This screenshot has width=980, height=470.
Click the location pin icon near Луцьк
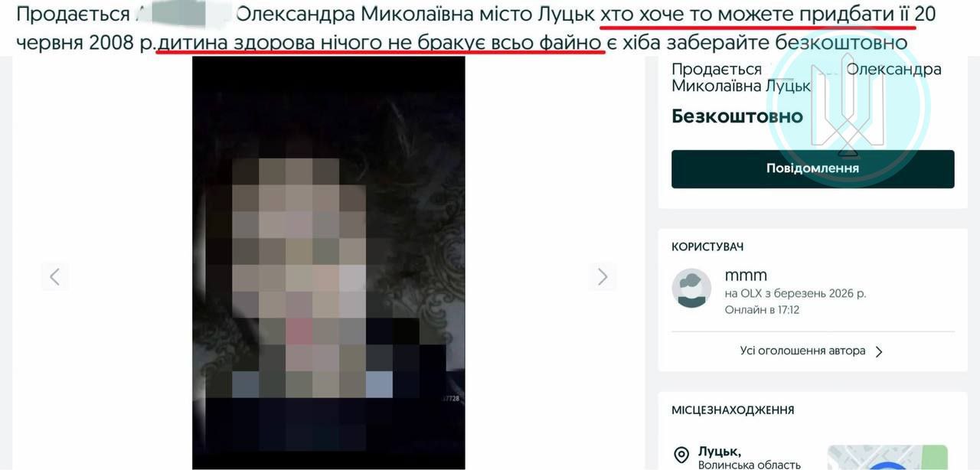pos(681,455)
